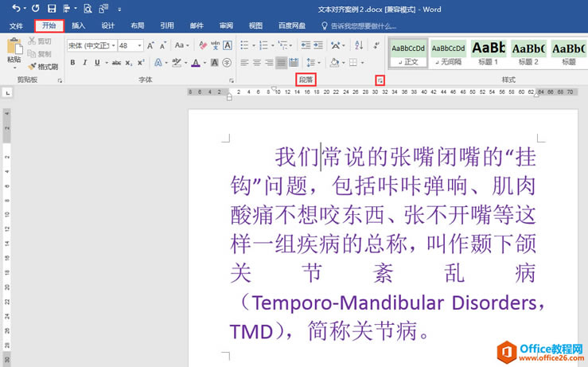Center align the text
The image size is (588, 367).
click(x=257, y=63)
